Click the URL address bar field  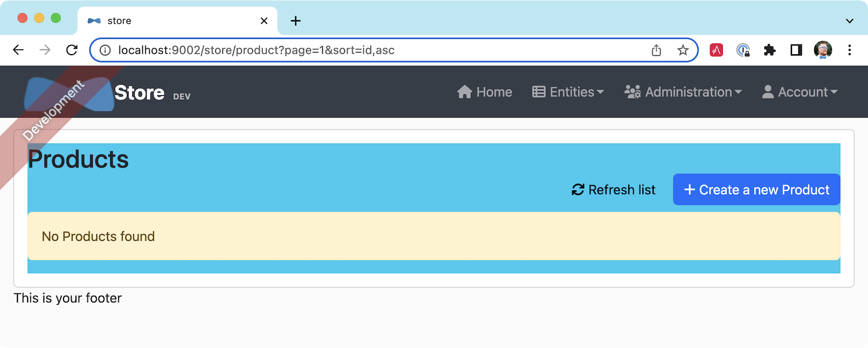click(x=380, y=50)
